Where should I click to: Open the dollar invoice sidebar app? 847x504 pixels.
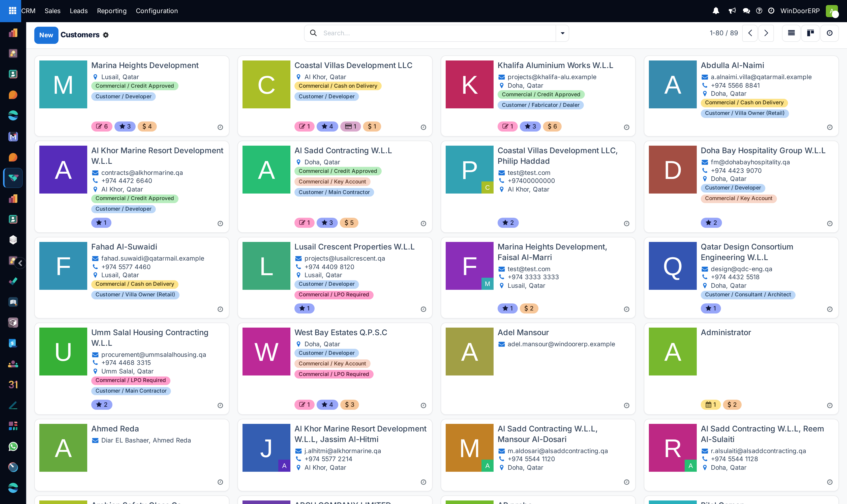13,343
